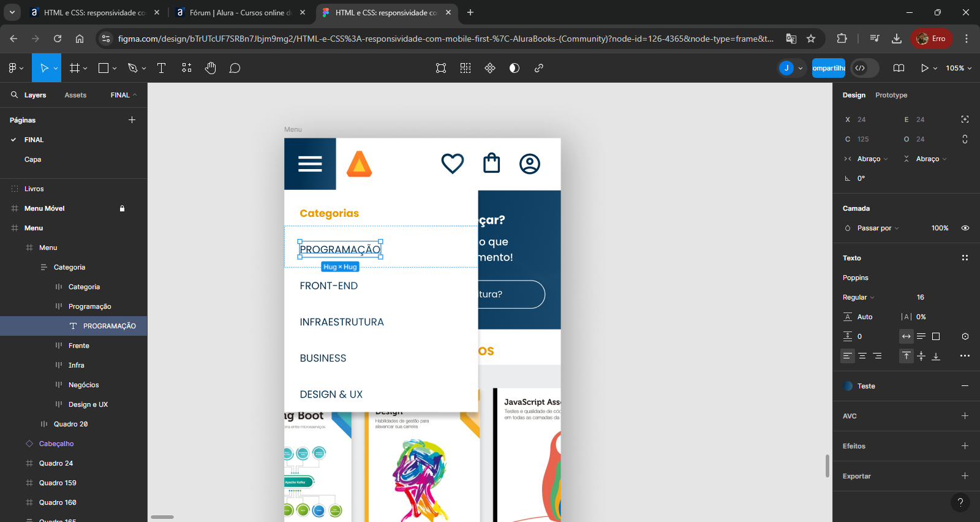Open the Regular font weight dropdown
This screenshot has height=522, width=980.
(x=859, y=297)
